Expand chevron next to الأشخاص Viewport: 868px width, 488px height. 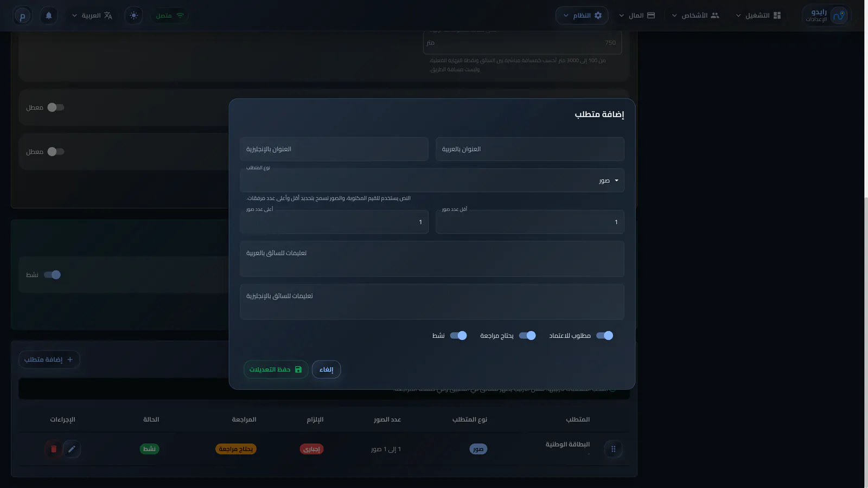tap(675, 15)
